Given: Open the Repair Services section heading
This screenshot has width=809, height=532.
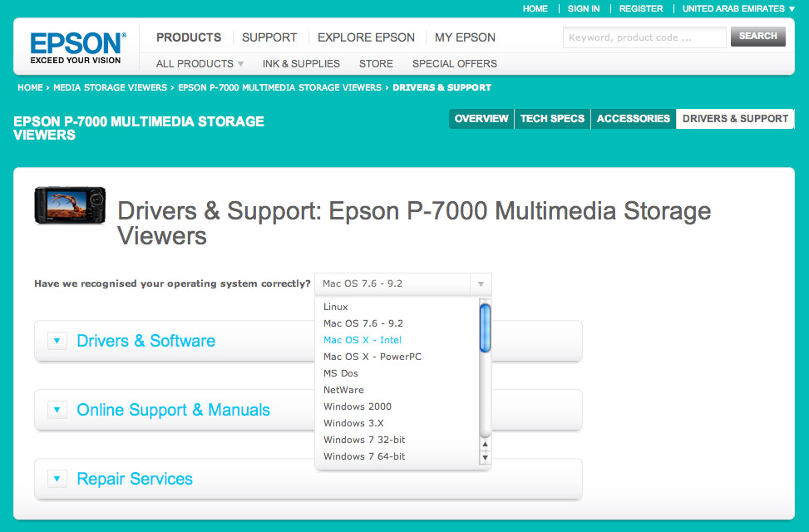Looking at the screenshot, I should (x=135, y=479).
